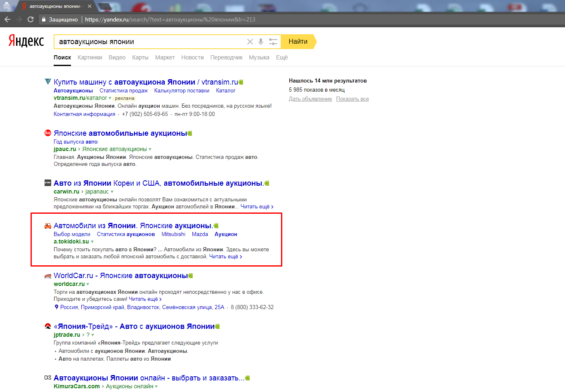This screenshot has width=565, height=392.
Task: Open the Переводчик tab
Action: tap(227, 57)
